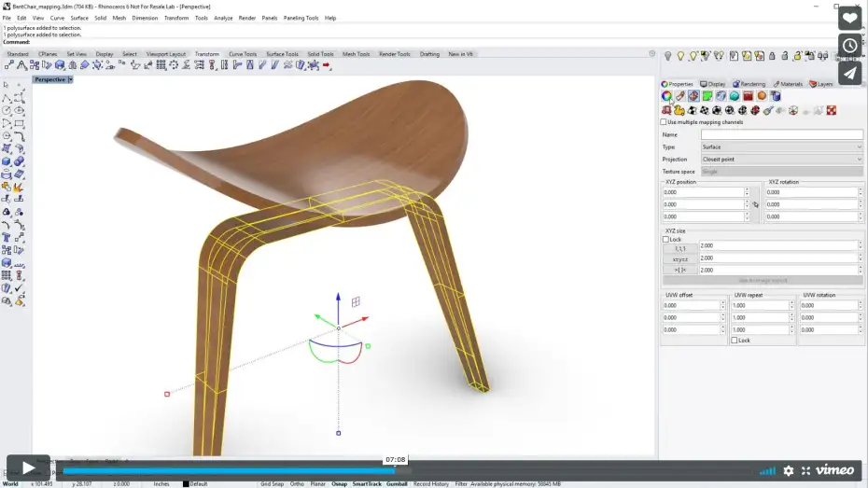This screenshot has height=488, width=868.
Task: Open the Surface menu
Action: point(79,19)
